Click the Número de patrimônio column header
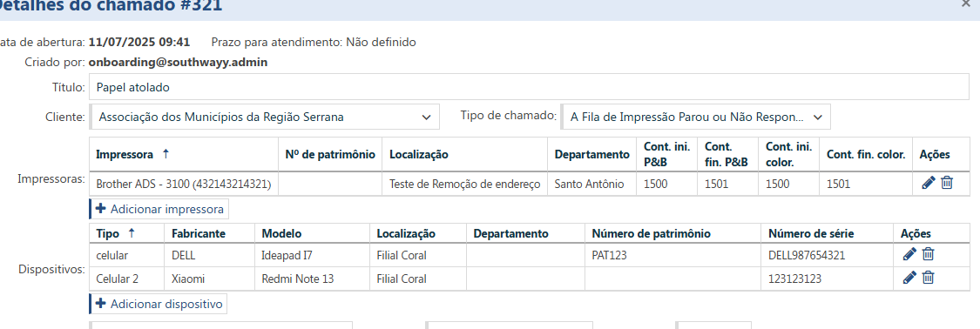The image size is (980, 329). point(673,233)
